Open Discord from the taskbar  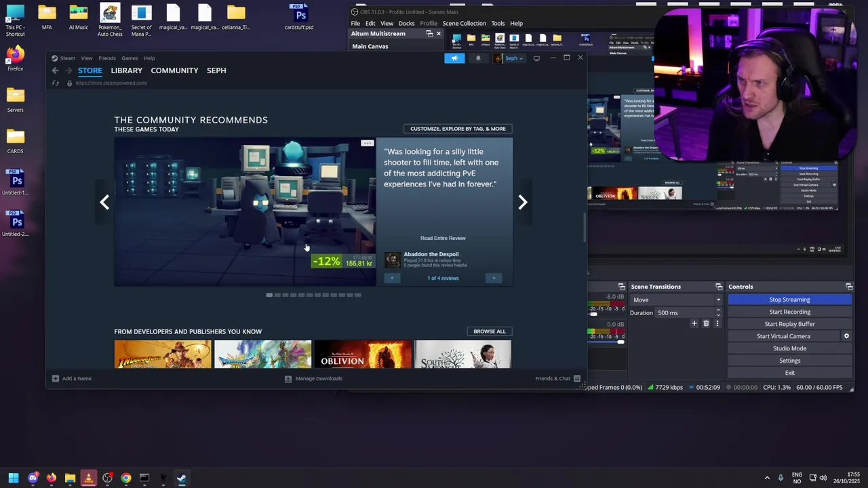click(33, 478)
